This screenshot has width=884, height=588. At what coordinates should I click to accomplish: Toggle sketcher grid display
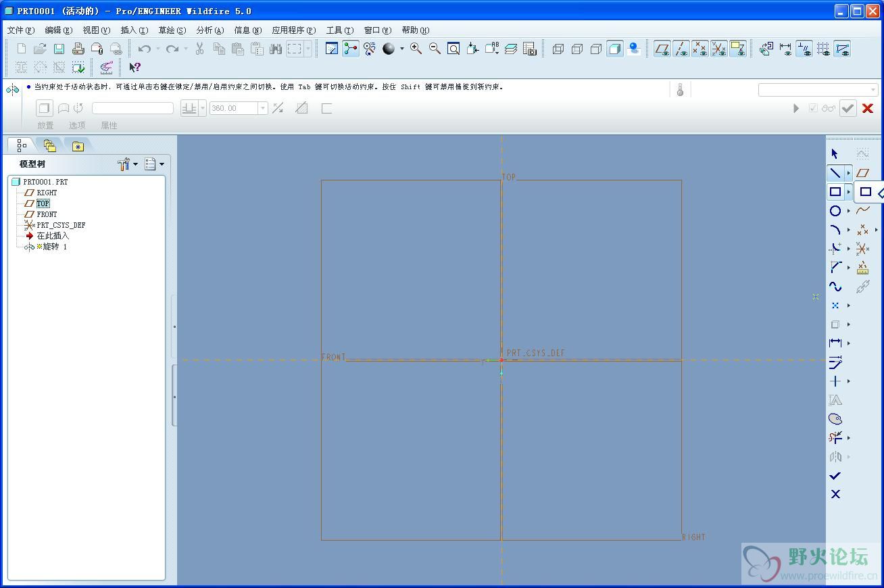[823, 49]
